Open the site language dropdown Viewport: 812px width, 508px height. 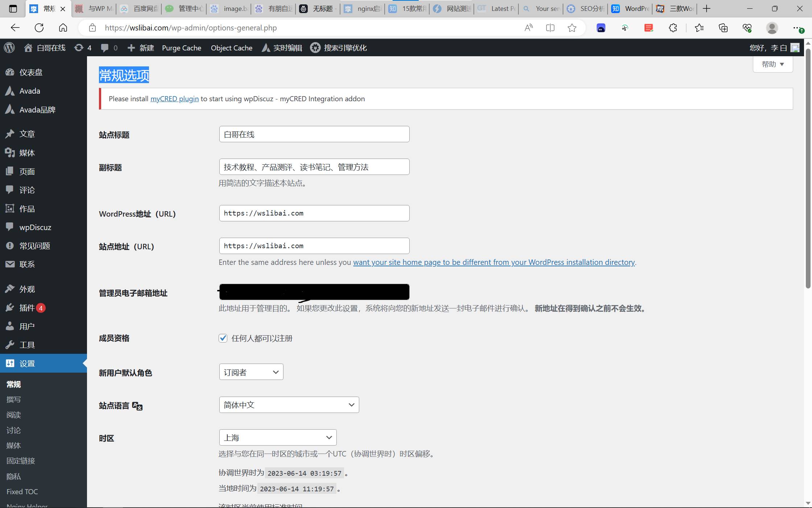pos(289,405)
